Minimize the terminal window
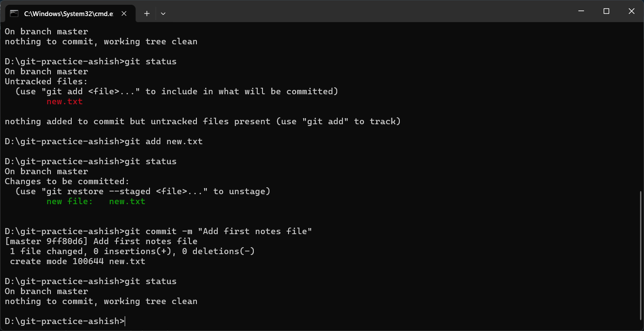The width and height of the screenshot is (644, 331). pos(581,11)
